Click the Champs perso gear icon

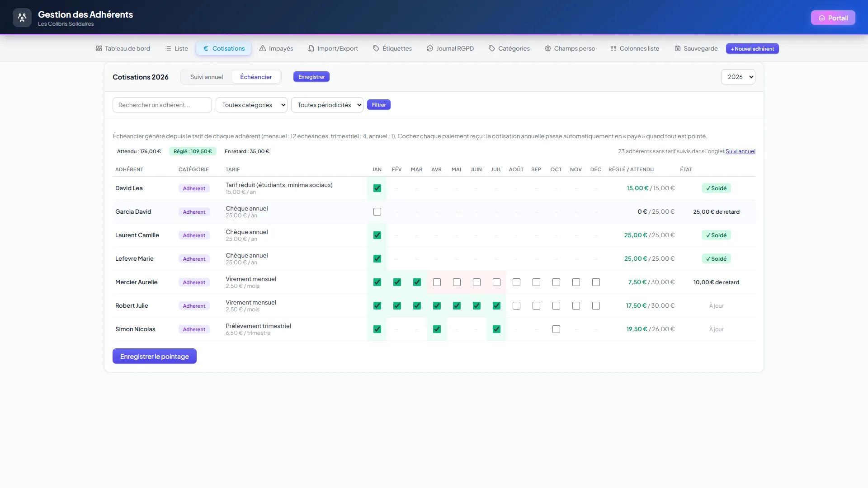pos(548,48)
